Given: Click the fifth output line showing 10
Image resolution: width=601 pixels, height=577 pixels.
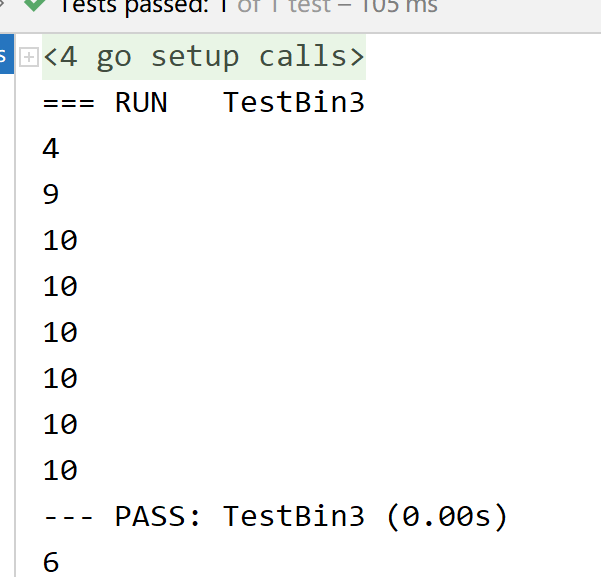Looking at the screenshot, I should pos(60,425).
